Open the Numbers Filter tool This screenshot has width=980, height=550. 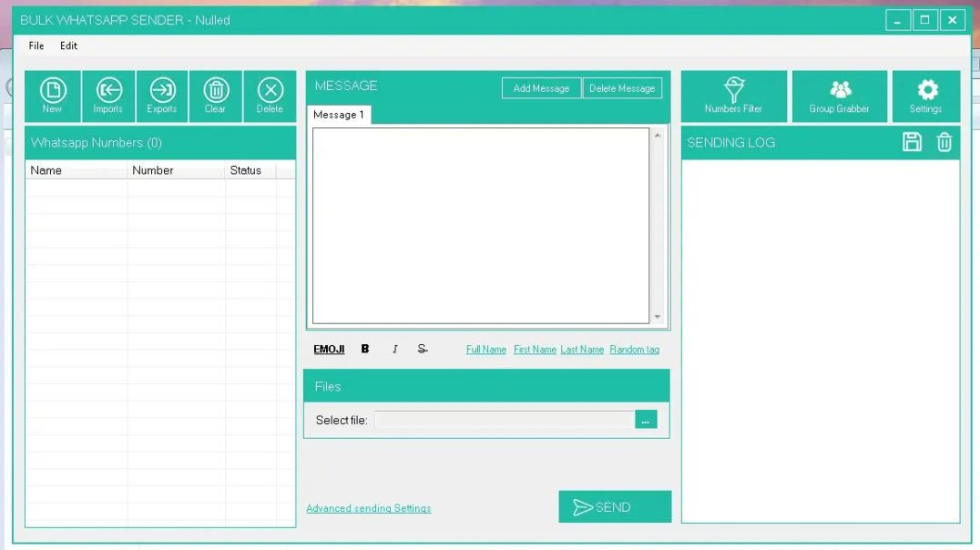coord(732,95)
